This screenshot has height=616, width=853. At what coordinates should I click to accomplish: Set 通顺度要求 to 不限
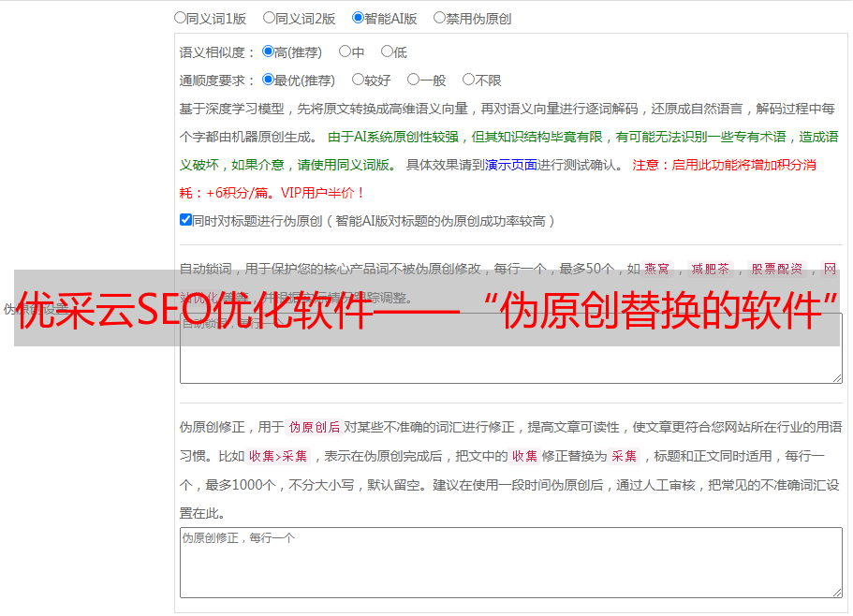[468, 80]
